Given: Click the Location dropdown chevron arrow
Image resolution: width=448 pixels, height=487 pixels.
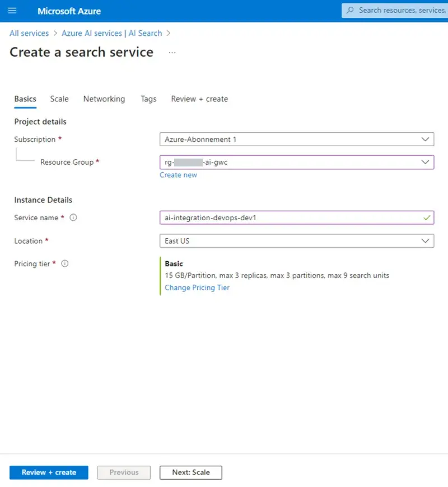Looking at the screenshot, I should tap(426, 241).
